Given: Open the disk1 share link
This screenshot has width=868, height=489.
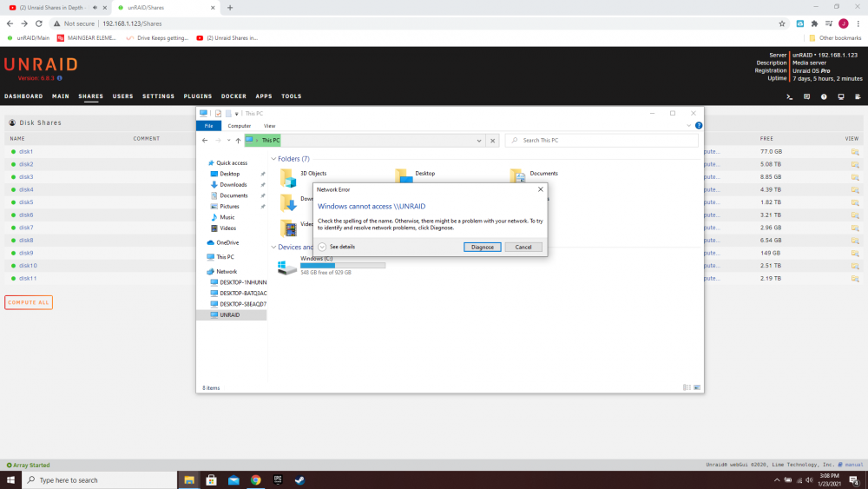Looking at the screenshot, I should (26, 152).
